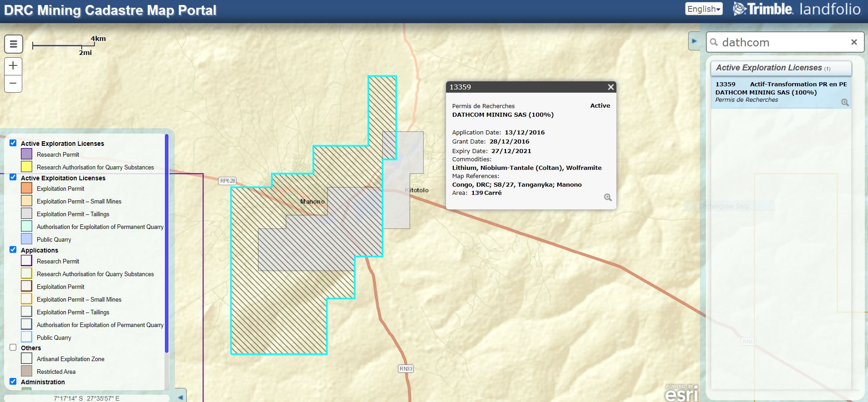The height and width of the screenshot is (402, 868).
Task: Select search result 13359 DATHCOM MINING
Action: [781, 92]
